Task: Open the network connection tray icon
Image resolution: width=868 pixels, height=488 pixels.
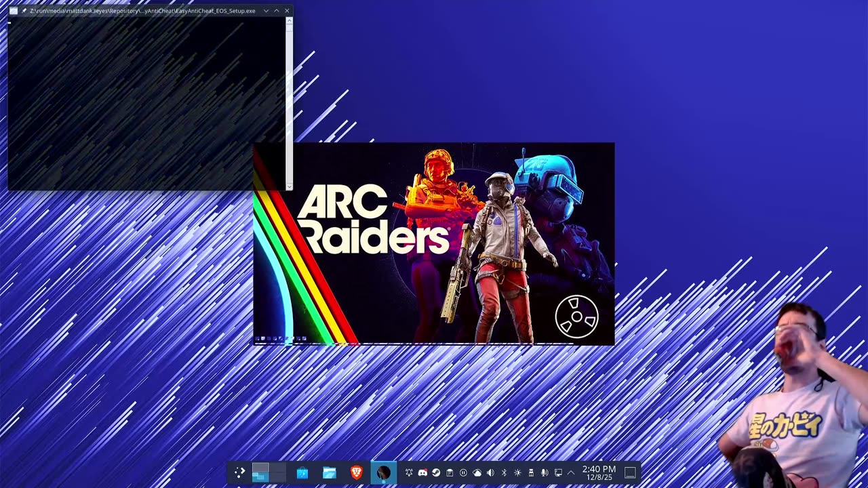Action: point(558,472)
